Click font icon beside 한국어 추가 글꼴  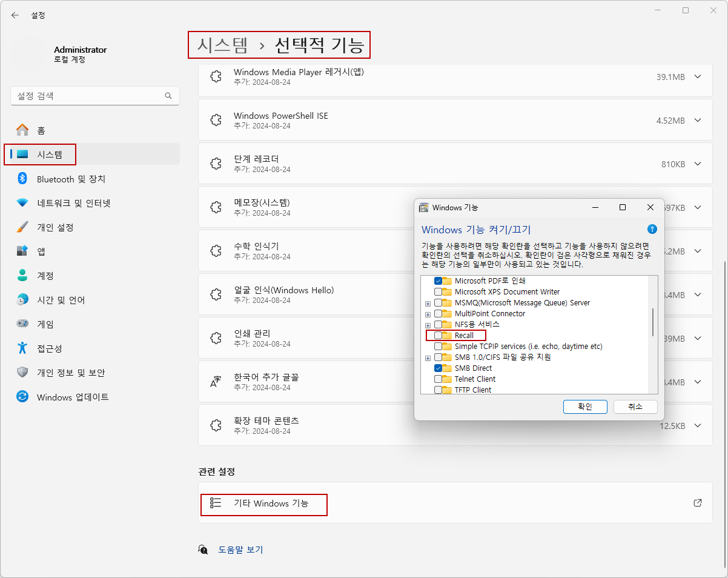pos(215,382)
